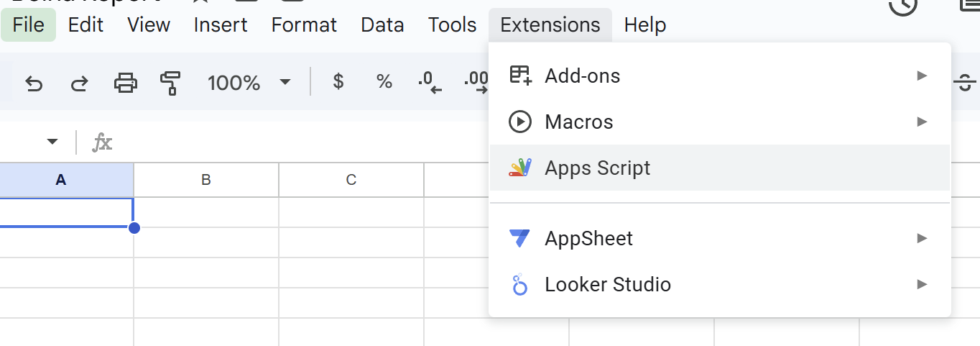Expand the Macros submenu arrow
Viewport: 980px width, 346px height.
click(923, 122)
